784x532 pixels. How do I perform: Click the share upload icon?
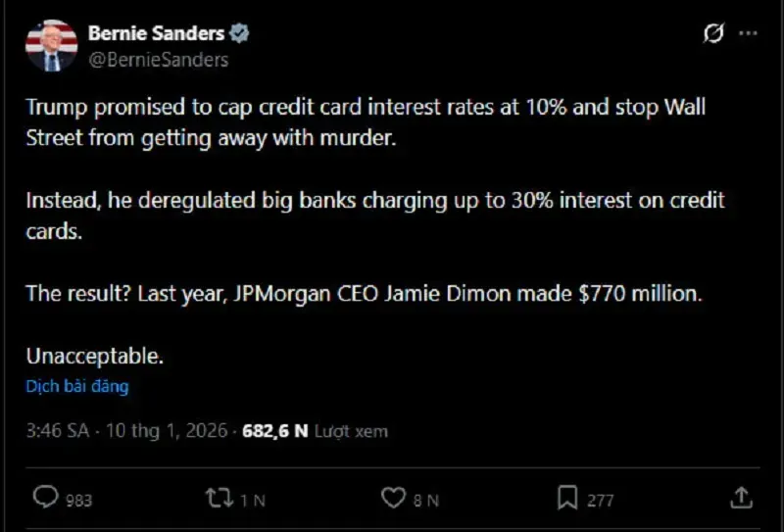tap(741, 498)
